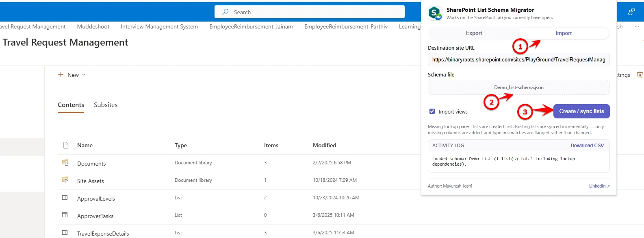Screen dimensions: 644x238
Task: Click the activity log message text
Action: [503, 162]
